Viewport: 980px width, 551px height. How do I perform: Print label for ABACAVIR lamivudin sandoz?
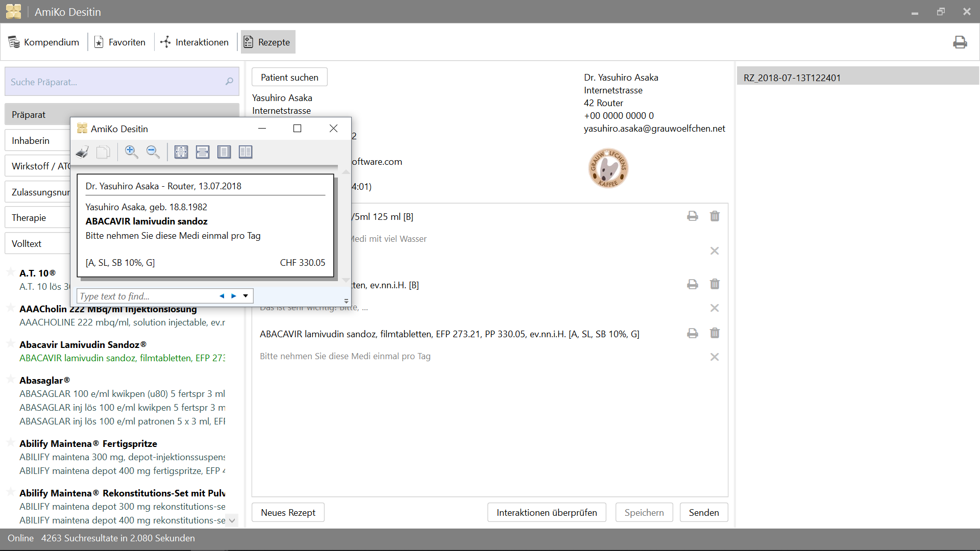(x=692, y=333)
